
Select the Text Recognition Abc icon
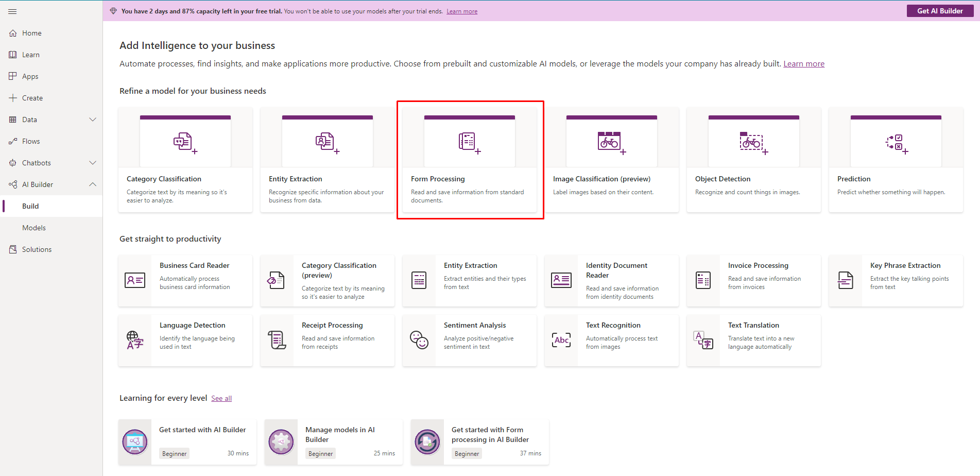click(561, 340)
